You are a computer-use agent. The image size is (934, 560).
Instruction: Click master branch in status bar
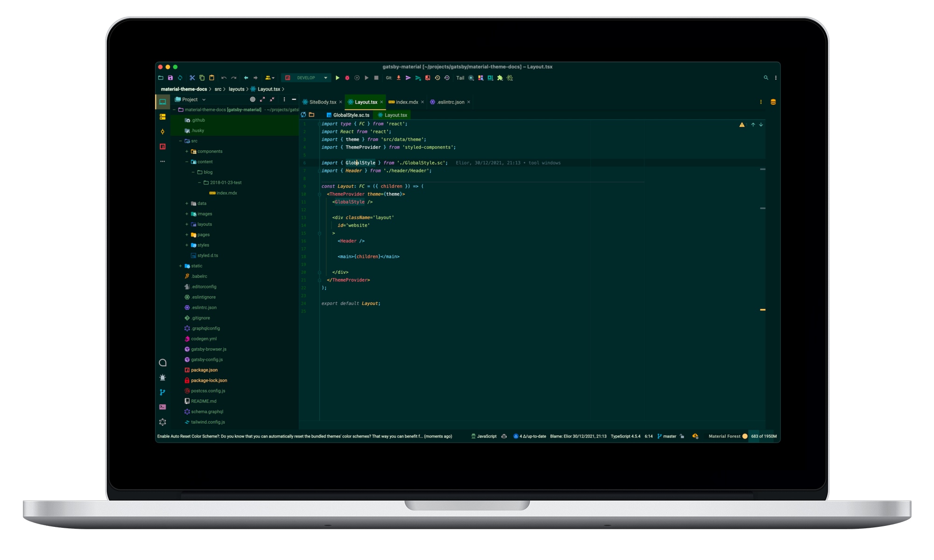coord(667,436)
